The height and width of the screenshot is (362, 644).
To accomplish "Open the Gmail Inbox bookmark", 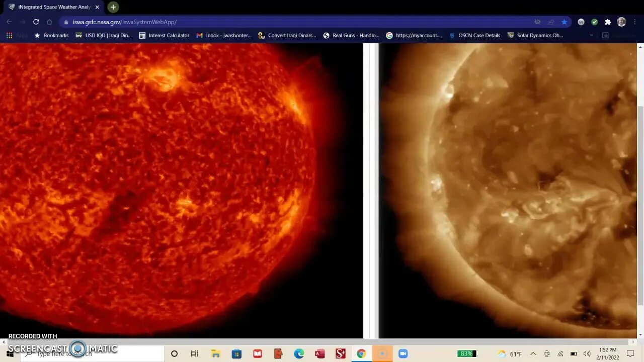I will coord(224,36).
